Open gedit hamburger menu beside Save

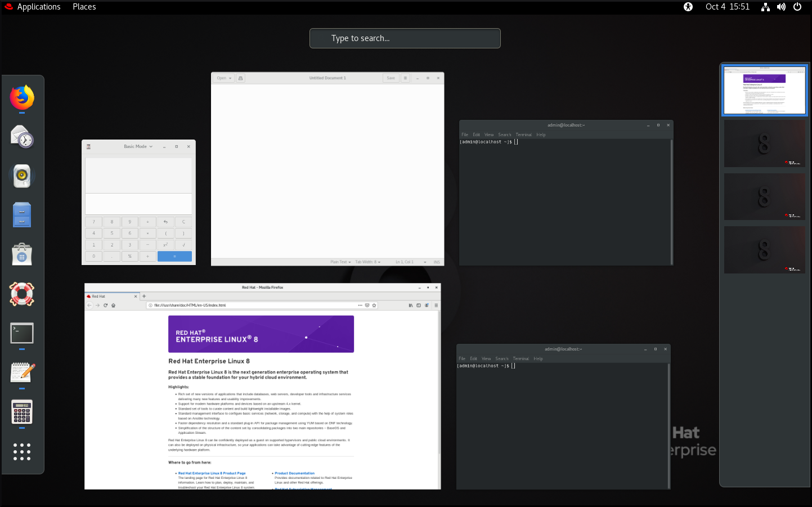tap(405, 78)
